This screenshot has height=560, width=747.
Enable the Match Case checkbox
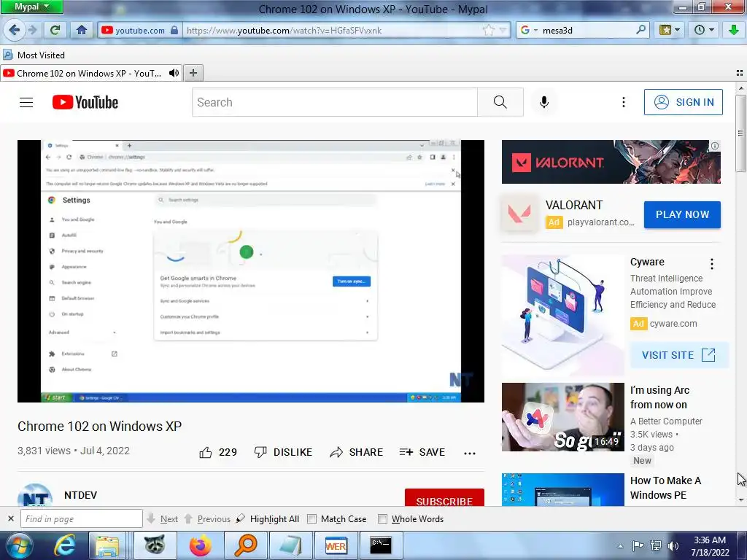tap(311, 518)
